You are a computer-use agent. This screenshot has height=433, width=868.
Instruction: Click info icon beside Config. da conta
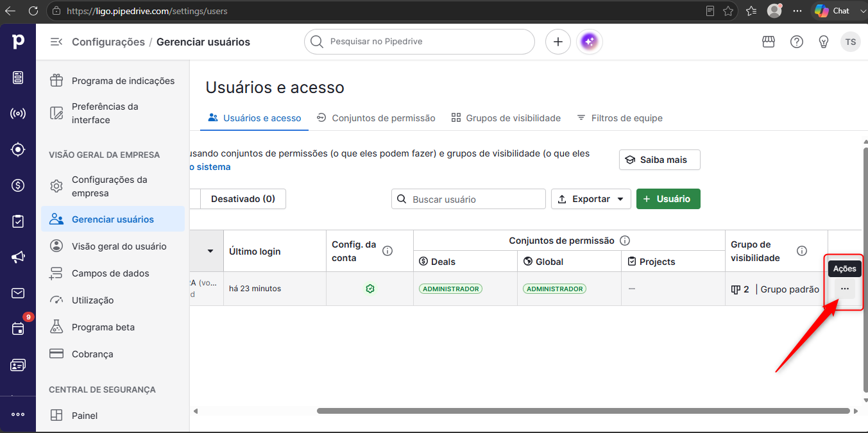click(x=387, y=251)
